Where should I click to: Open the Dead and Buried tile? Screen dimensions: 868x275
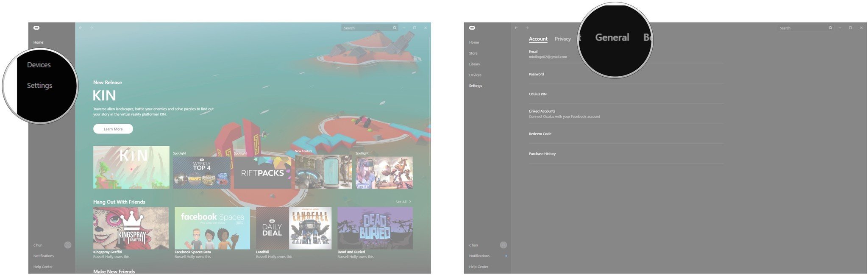pos(375,228)
